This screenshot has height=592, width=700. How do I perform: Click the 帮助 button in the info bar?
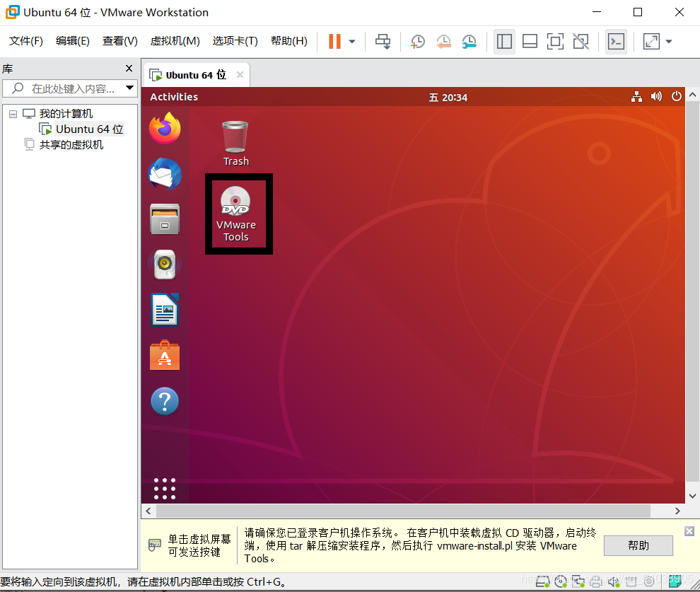coord(638,545)
